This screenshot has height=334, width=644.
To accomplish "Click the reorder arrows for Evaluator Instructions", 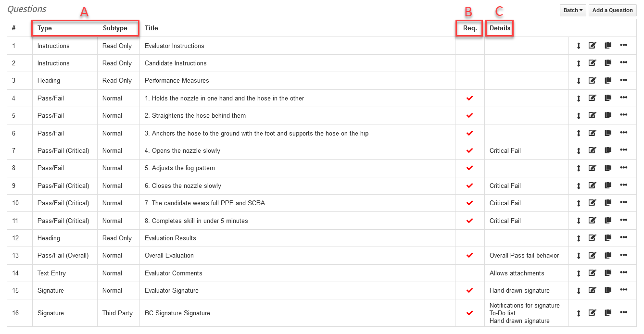I will click(578, 45).
